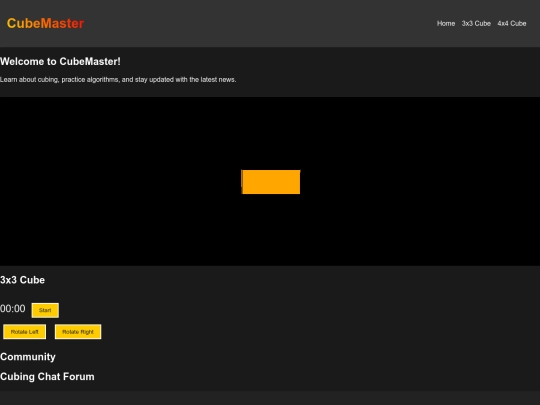Screen dimensions: 540x405
Task: Click the Community heading
Action: 28,357
